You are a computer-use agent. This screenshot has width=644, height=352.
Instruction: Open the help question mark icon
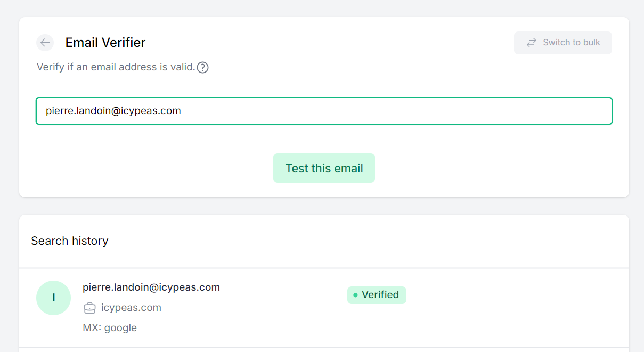(x=202, y=68)
